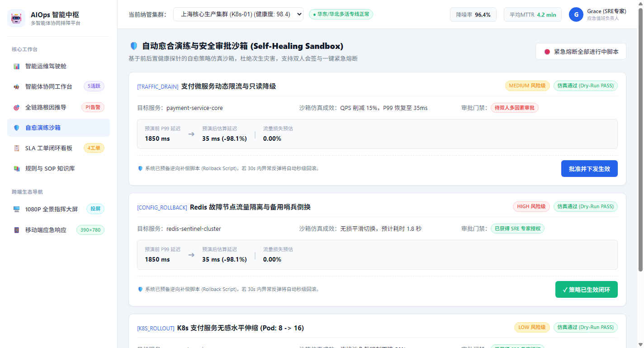
Task: Go to 全链路根因推导 page
Action: 59,107
